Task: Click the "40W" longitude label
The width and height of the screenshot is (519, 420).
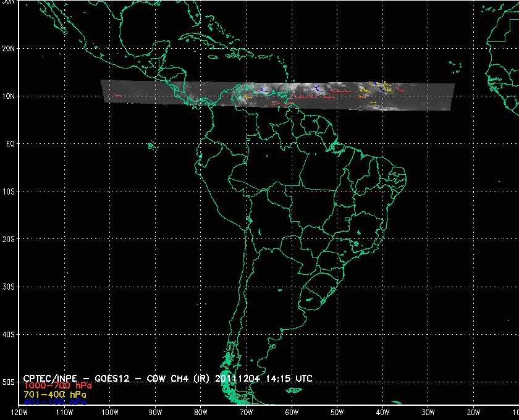Action: pos(382,413)
